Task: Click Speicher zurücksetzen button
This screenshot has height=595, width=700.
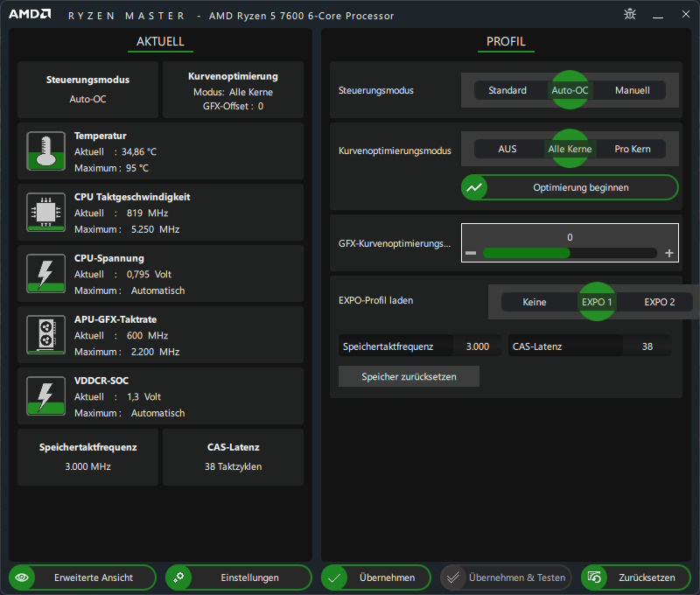Action: [x=409, y=376]
